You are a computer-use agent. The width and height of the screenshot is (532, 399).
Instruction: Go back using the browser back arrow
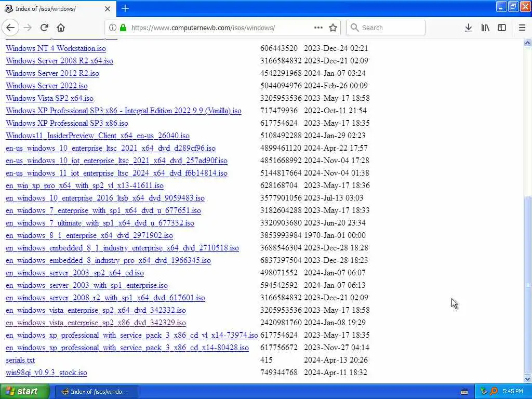10,28
